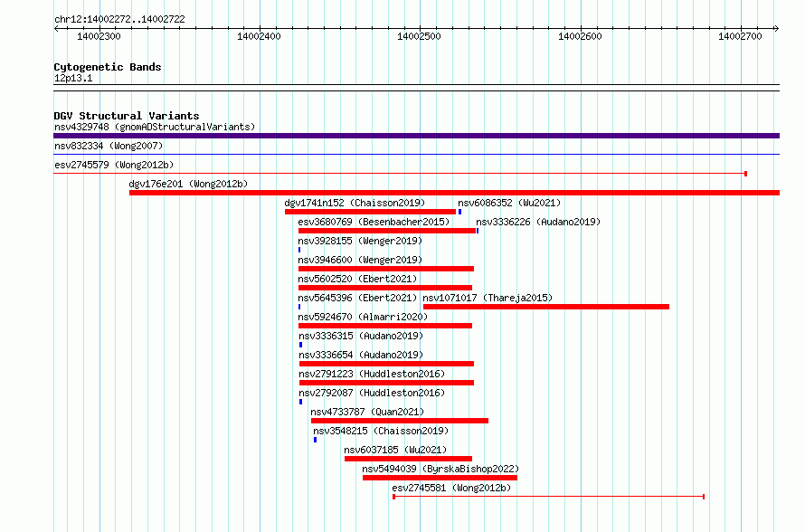Click blue marker under nsv2792087
Screen dimensions: 805x532
pyautogui.click(x=301, y=402)
